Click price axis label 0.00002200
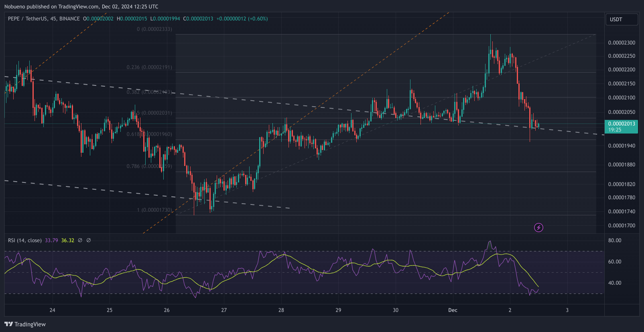This screenshot has height=332, width=644. click(x=622, y=69)
